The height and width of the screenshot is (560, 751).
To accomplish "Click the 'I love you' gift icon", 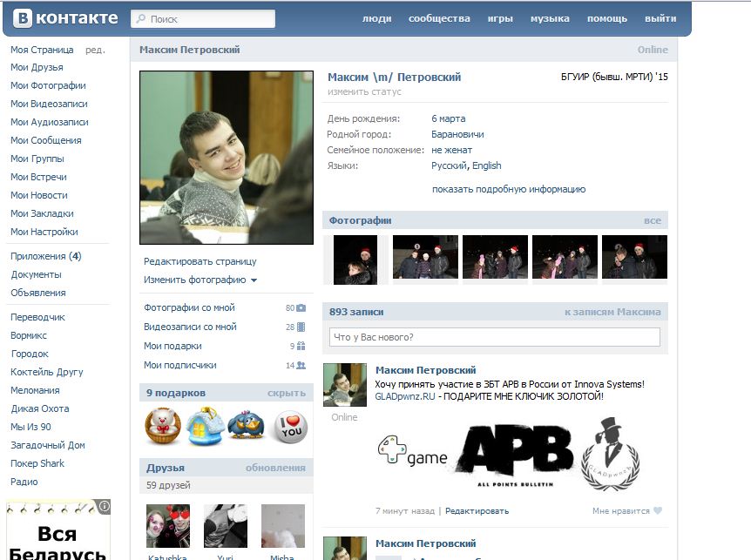I will pos(290,425).
